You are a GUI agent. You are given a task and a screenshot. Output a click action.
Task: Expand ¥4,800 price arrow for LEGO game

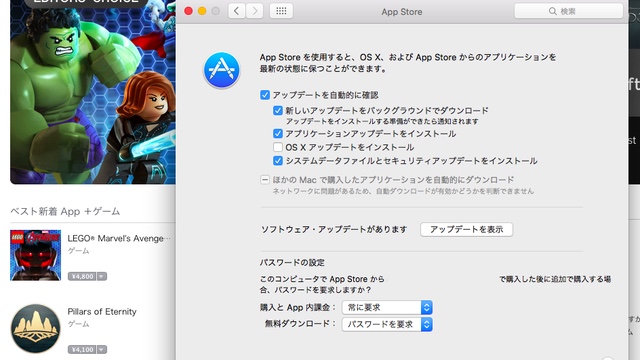tap(102, 276)
